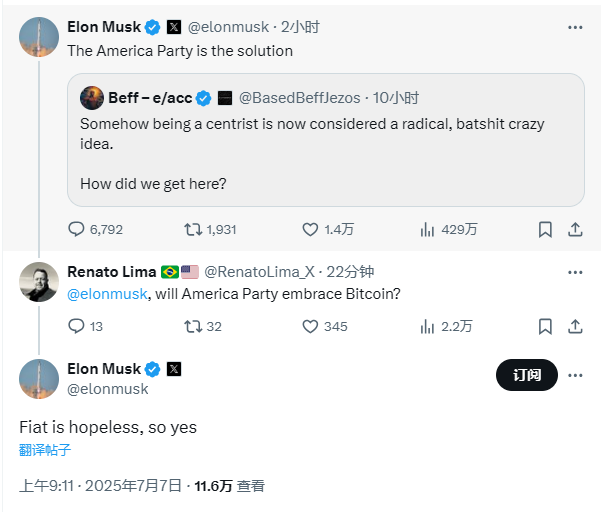Viewport: 601px width, 512px height.
Task: Open more options beside the 订阅 button
Action: (575, 375)
